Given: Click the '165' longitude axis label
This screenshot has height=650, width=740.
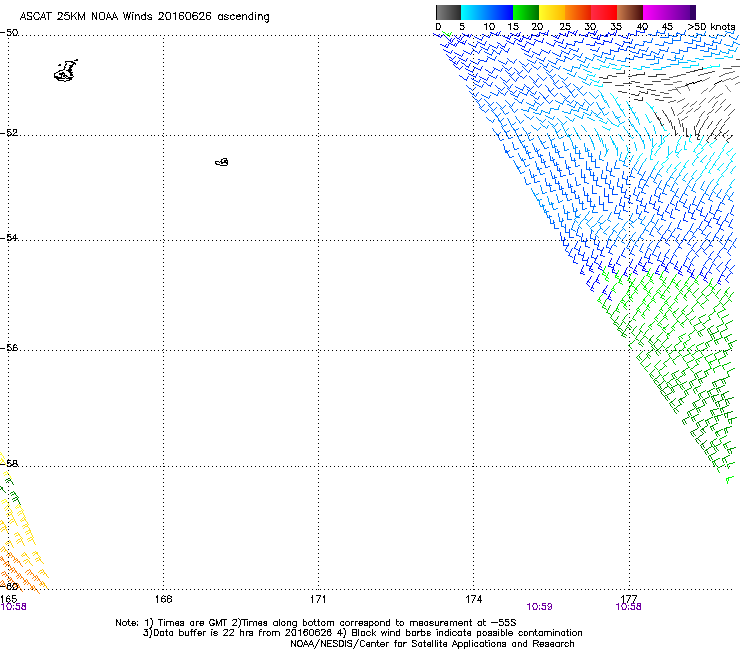Looking at the screenshot, I should [9, 599].
